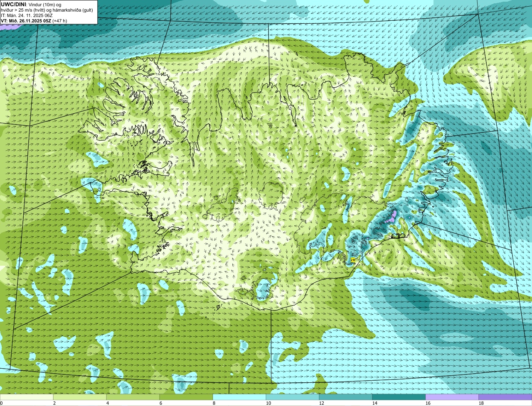This screenshot has height=406, width=532.
Task: Click the legend scale label '18'
Action: [481, 403]
